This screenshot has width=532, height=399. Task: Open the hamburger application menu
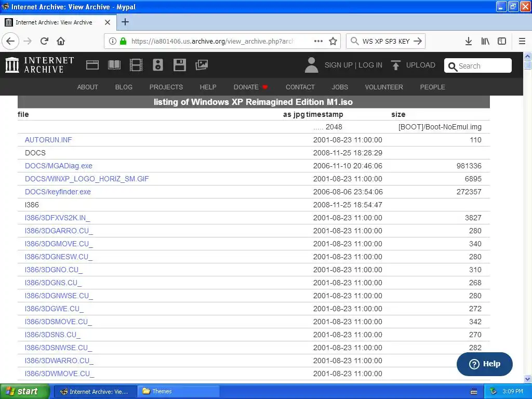[522, 41]
